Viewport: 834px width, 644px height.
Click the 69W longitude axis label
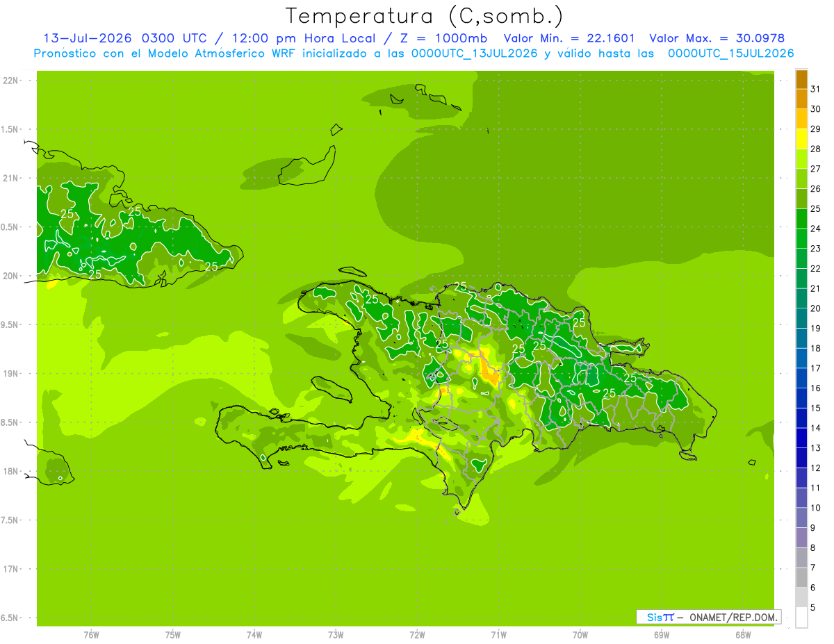pos(662,634)
